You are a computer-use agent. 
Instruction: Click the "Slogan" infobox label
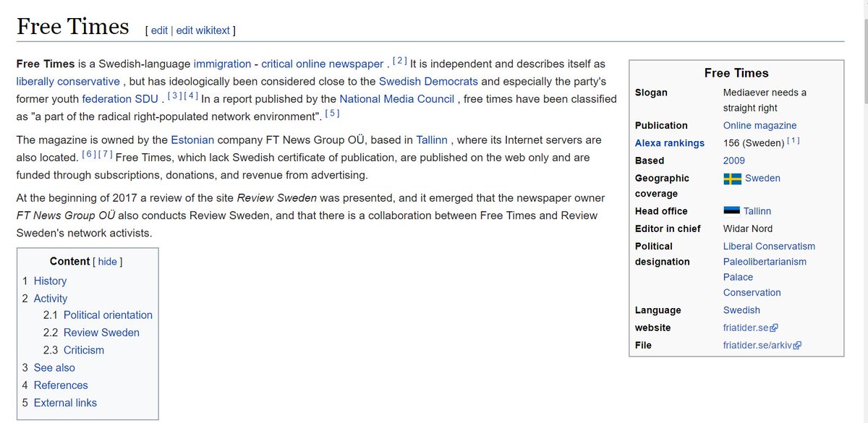tap(651, 93)
